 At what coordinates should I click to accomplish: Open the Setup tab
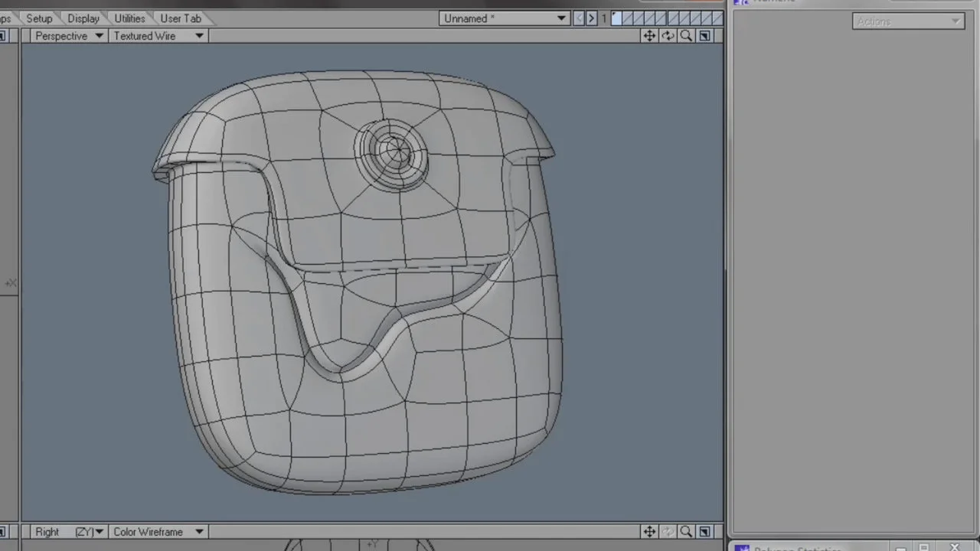coord(39,18)
